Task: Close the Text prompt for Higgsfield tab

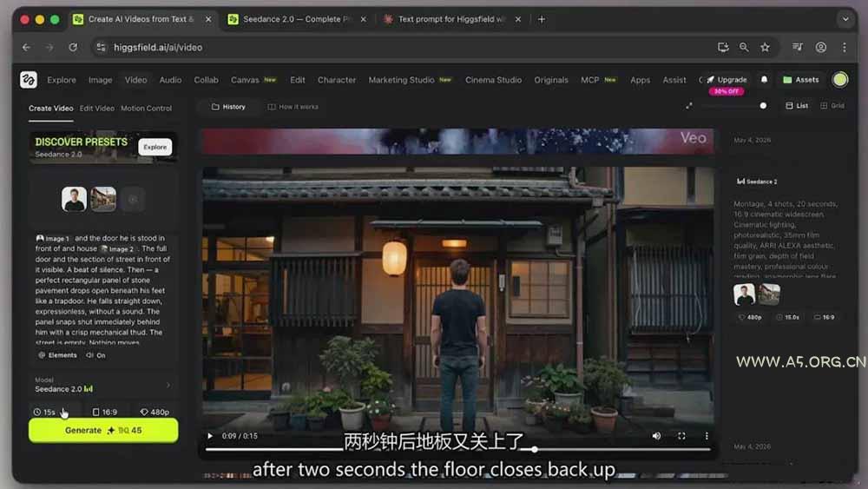Action: [x=517, y=19]
